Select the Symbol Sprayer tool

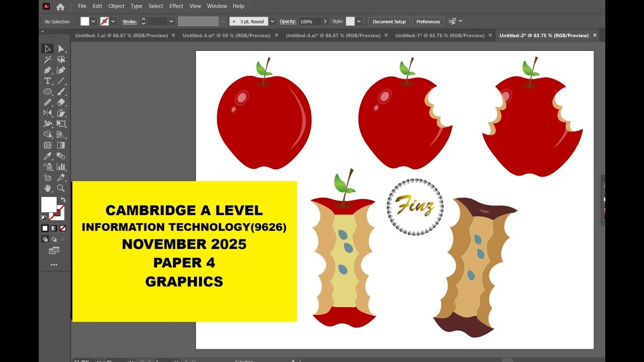coord(47,166)
